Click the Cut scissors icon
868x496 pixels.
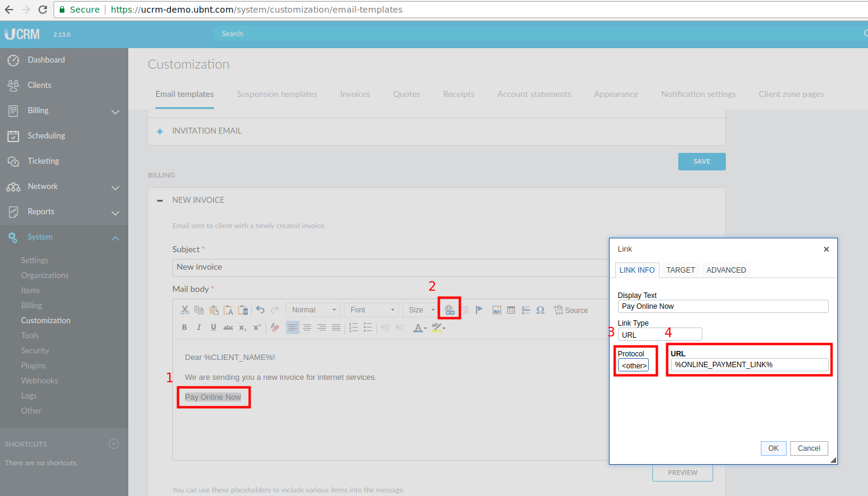185,310
